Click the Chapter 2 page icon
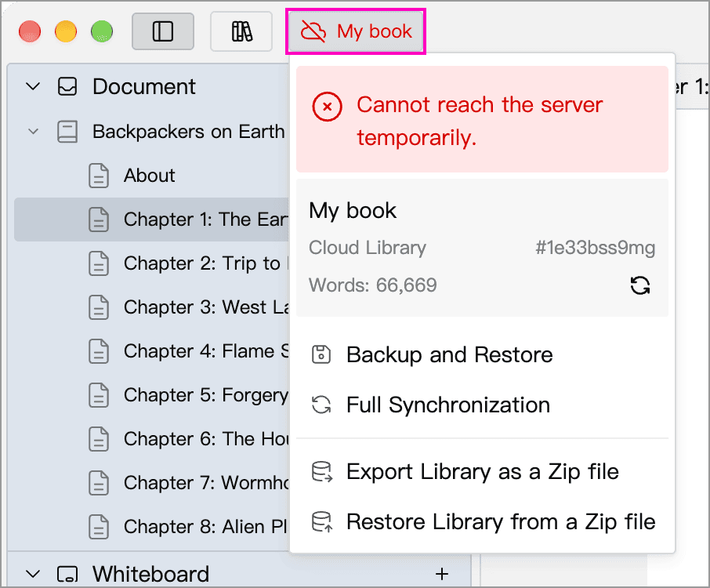 point(99,263)
